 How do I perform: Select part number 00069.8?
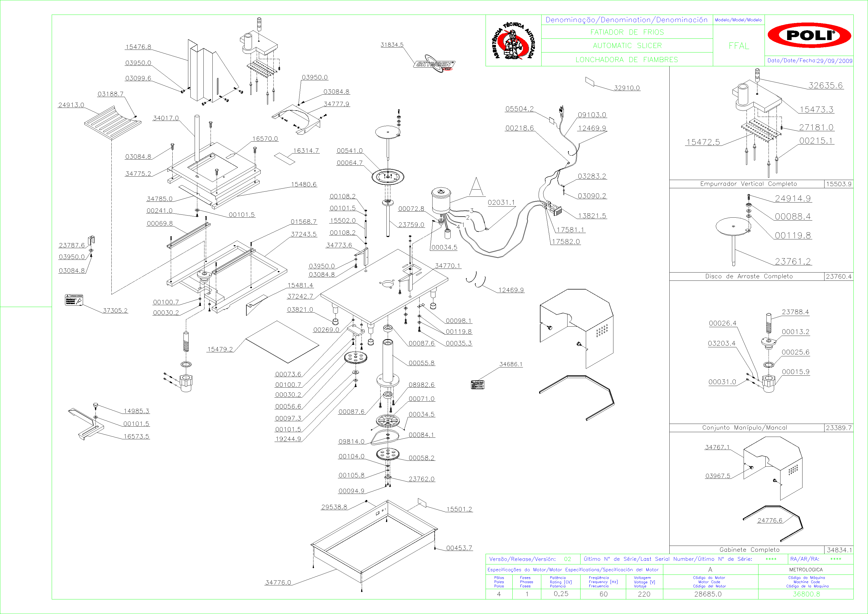pos(160,223)
